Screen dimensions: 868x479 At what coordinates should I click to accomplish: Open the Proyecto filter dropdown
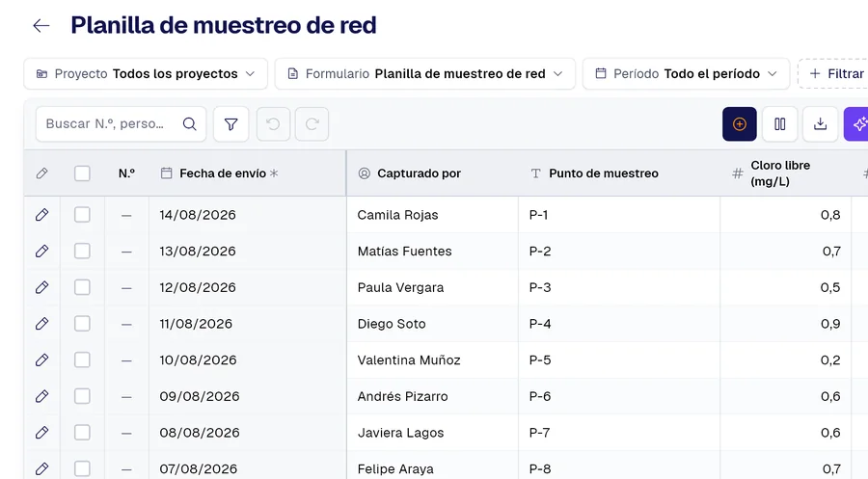click(x=146, y=73)
